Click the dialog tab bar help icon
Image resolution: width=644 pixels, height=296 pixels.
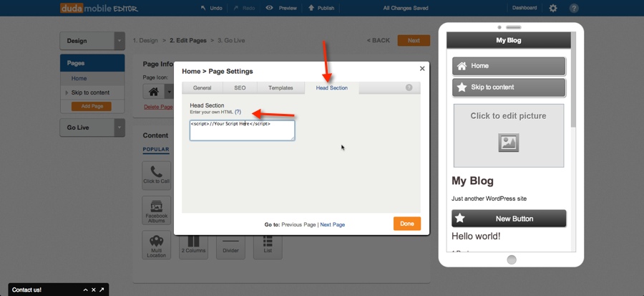[x=409, y=87]
